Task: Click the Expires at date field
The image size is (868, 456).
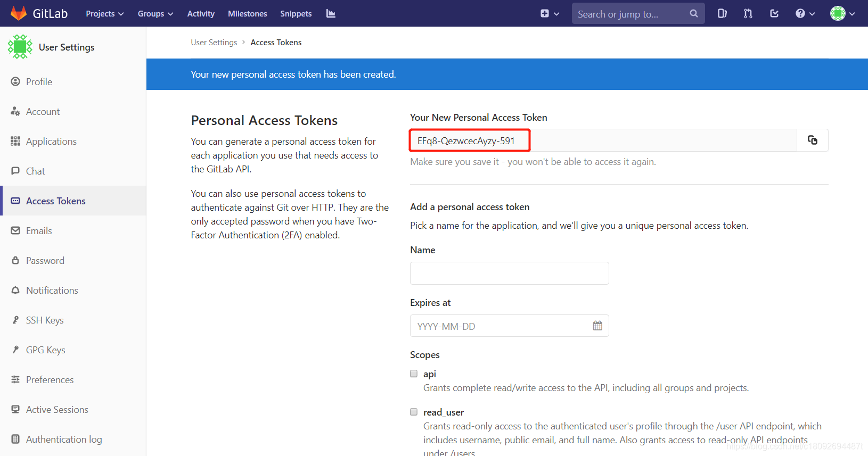Action: pos(510,326)
